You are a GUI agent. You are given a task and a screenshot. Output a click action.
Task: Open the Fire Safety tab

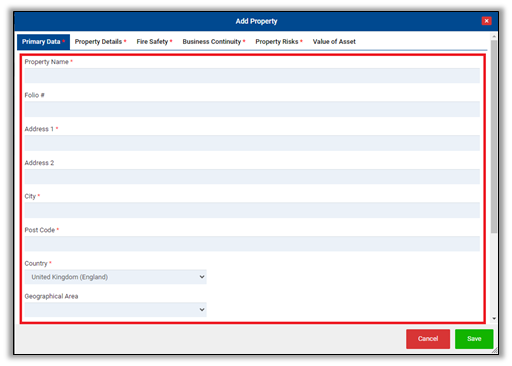click(154, 42)
